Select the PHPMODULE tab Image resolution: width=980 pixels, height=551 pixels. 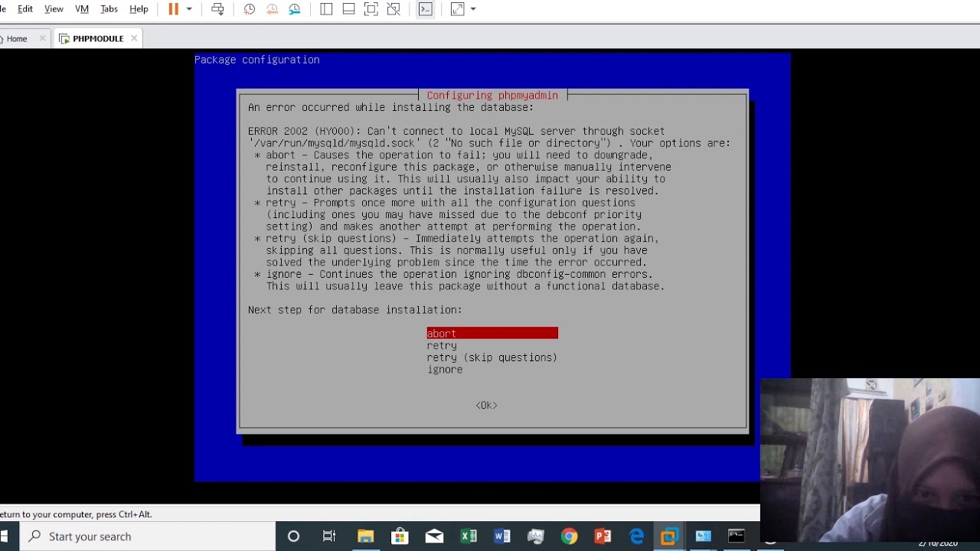[x=98, y=38]
